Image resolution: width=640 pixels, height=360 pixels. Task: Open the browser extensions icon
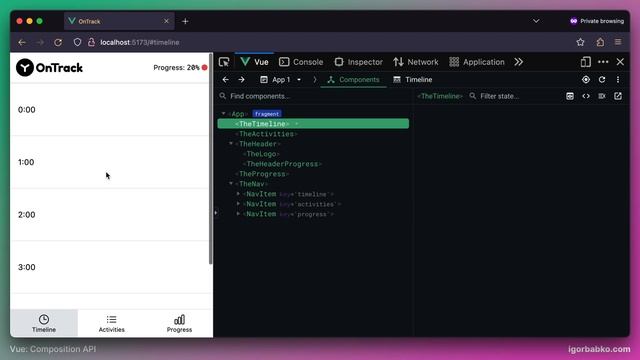click(600, 42)
